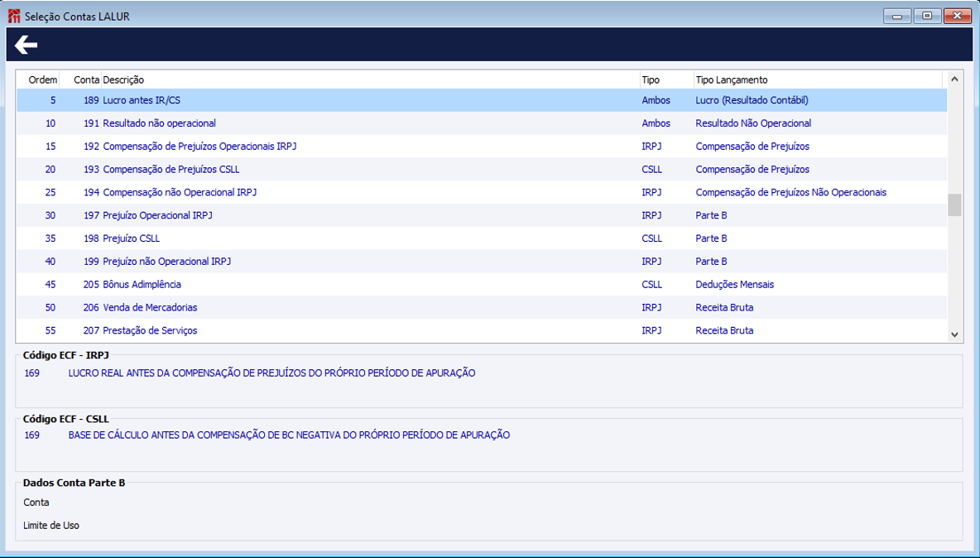Click Compensação de Prejuízos Não Operacionais cell
The width and height of the screenshot is (980, 558).
pyautogui.click(x=790, y=192)
